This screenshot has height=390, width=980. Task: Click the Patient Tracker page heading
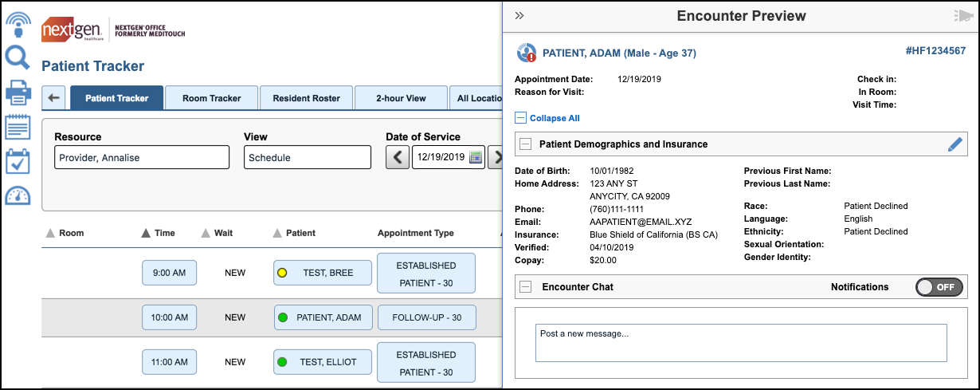92,66
